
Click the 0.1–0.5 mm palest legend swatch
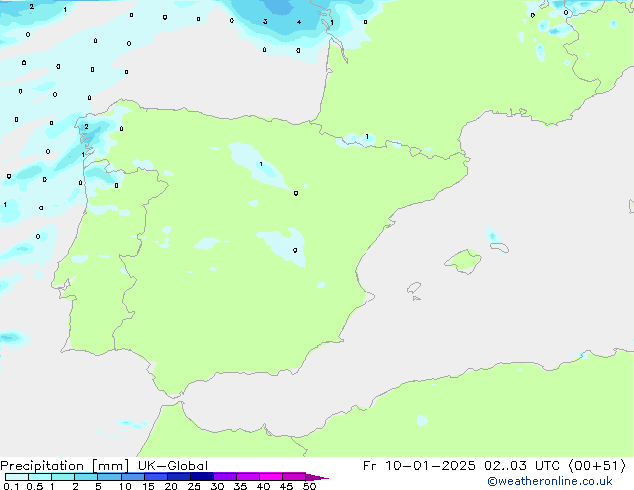pyautogui.click(x=17, y=477)
